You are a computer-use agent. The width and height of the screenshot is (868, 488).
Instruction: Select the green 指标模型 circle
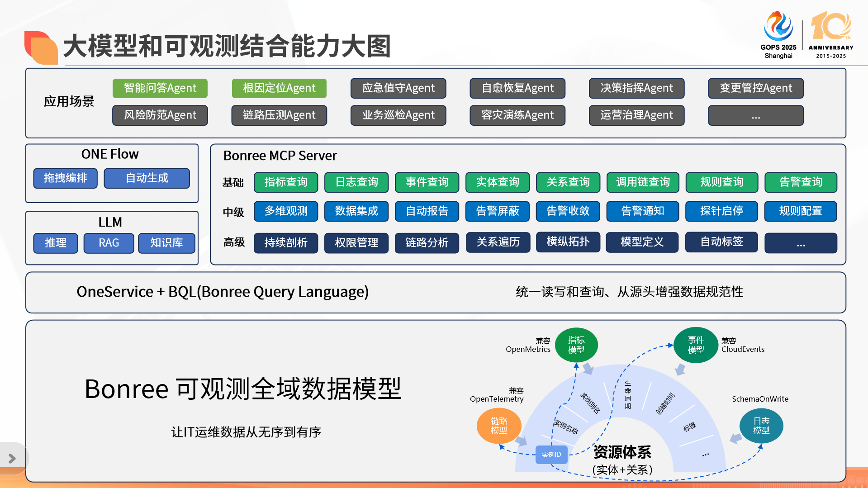pos(576,345)
